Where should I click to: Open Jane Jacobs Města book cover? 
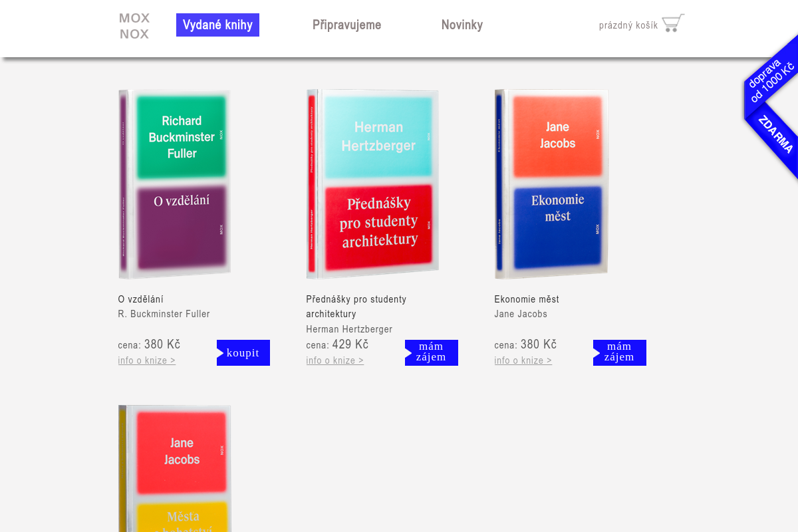coord(175,468)
